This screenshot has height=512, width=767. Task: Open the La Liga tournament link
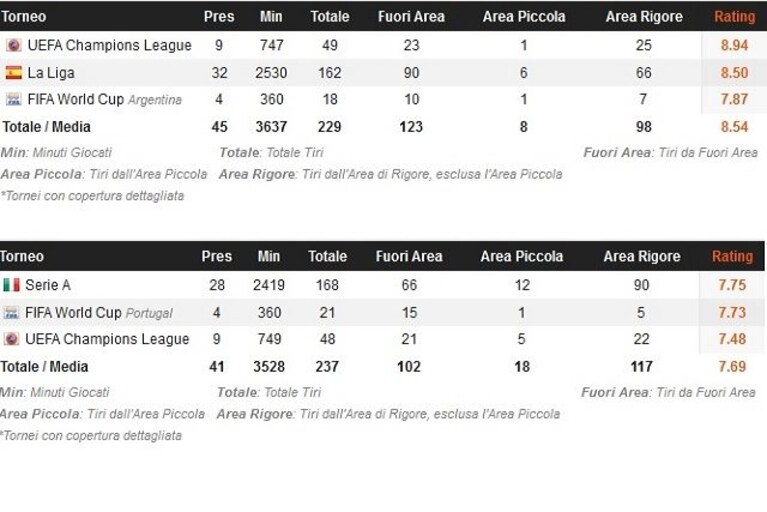pos(51,73)
